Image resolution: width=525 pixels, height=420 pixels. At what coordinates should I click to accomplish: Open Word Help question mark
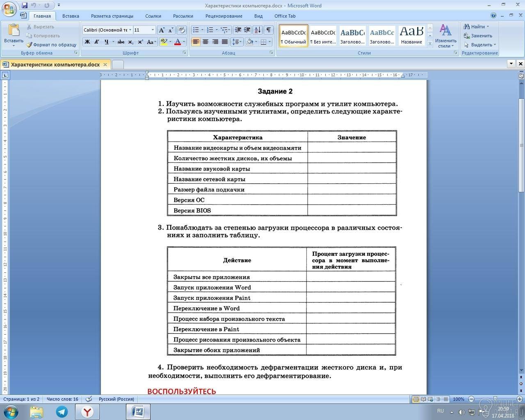(493, 16)
